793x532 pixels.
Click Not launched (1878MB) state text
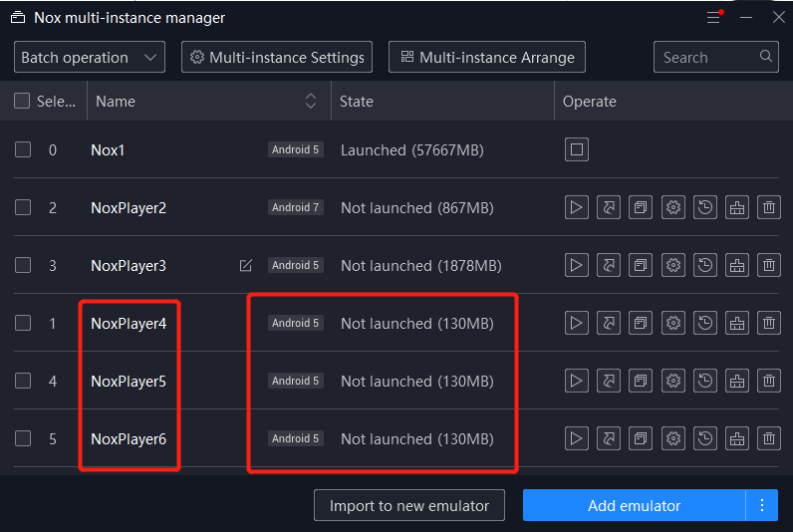(x=421, y=265)
